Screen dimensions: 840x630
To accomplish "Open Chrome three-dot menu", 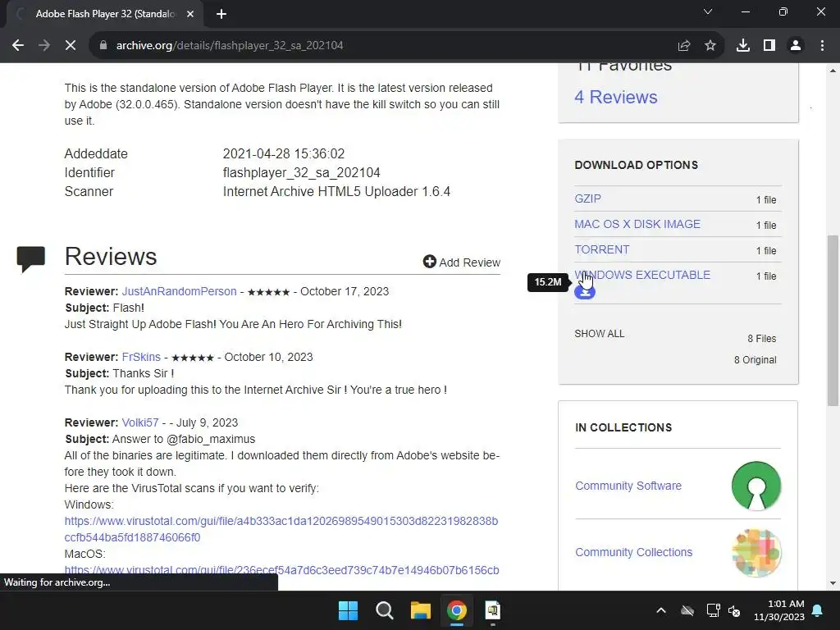I will (x=822, y=46).
